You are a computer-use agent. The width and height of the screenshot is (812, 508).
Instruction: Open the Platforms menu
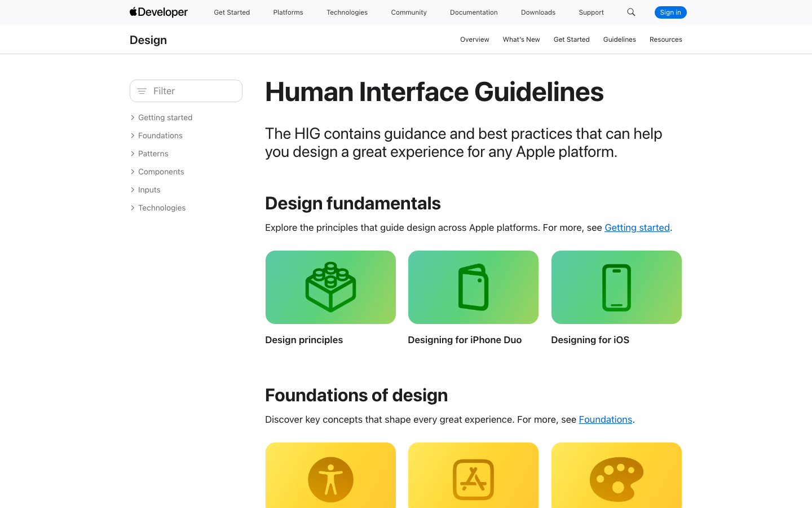coord(288,12)
